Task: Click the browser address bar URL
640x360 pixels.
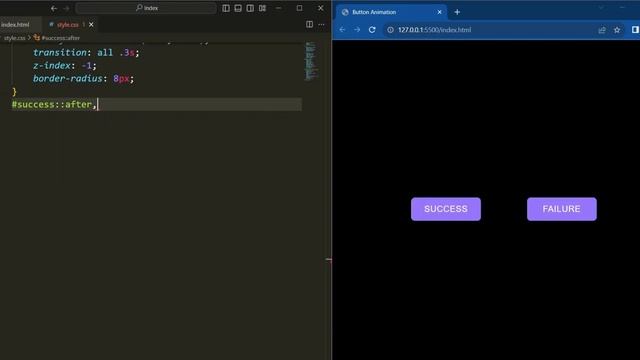Action: point(434,30)
